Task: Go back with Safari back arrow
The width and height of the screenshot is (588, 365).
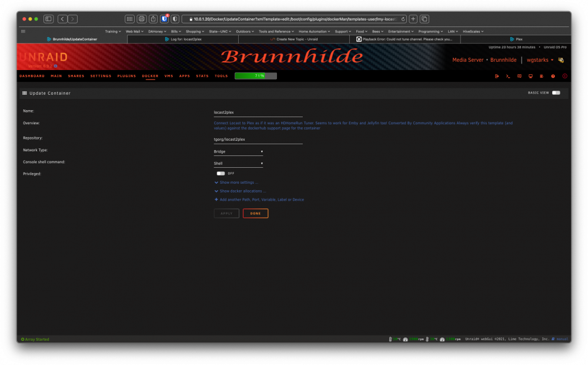Action: pyautogui.click(x=63, y=19)
